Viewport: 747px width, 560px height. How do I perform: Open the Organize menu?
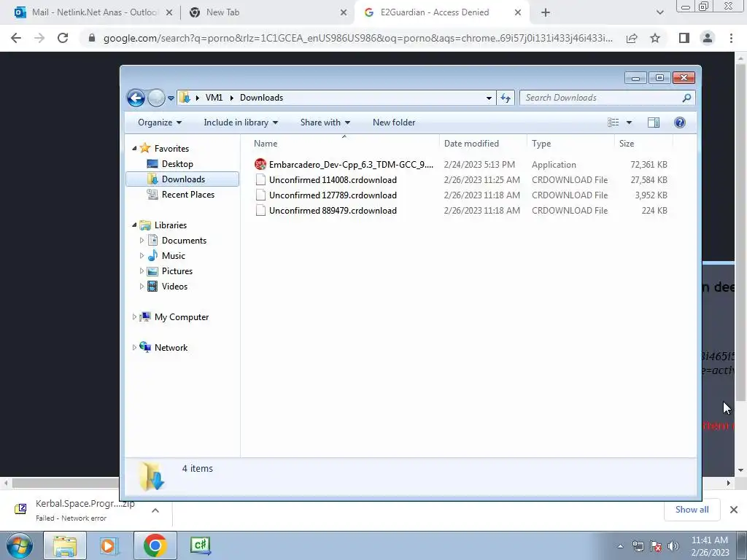[x=160, y=122]
